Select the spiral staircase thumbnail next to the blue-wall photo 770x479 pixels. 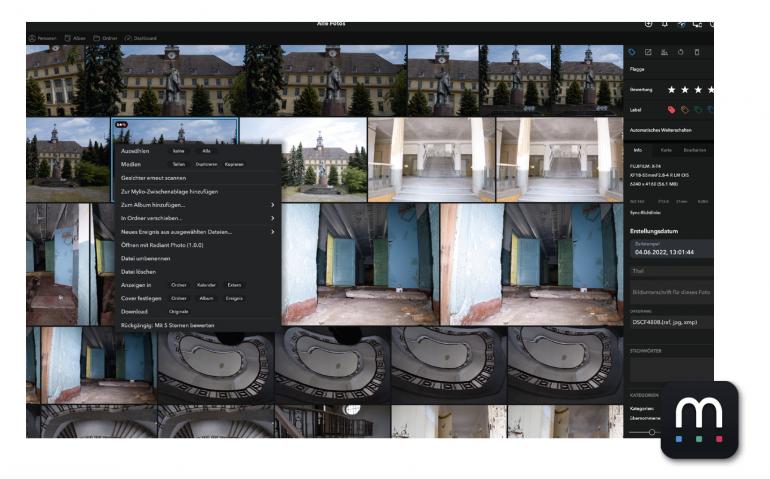click(216, 366)
